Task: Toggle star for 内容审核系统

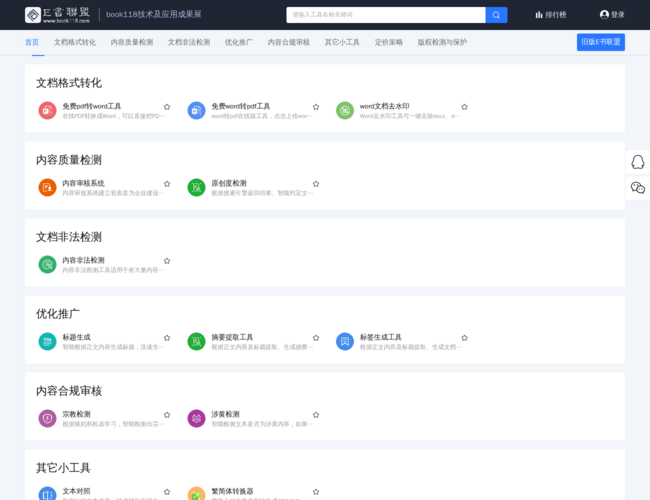Action: point(167,184)
